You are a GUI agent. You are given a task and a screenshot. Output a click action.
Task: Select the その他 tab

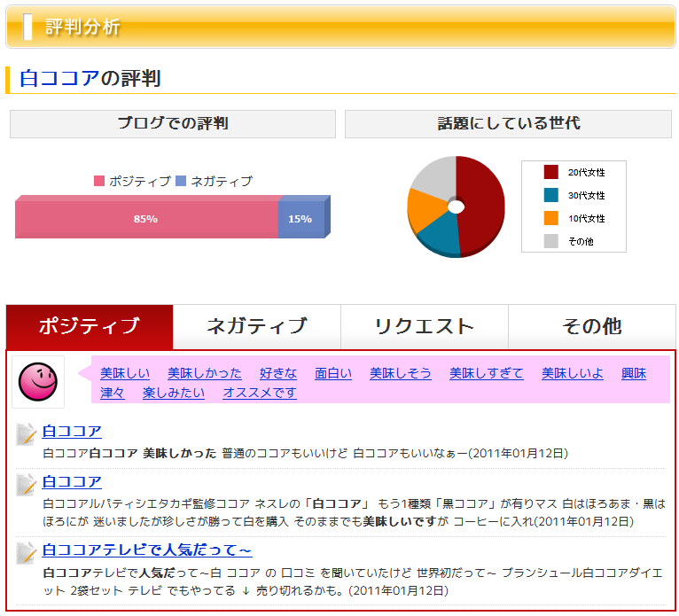[592, 326]
